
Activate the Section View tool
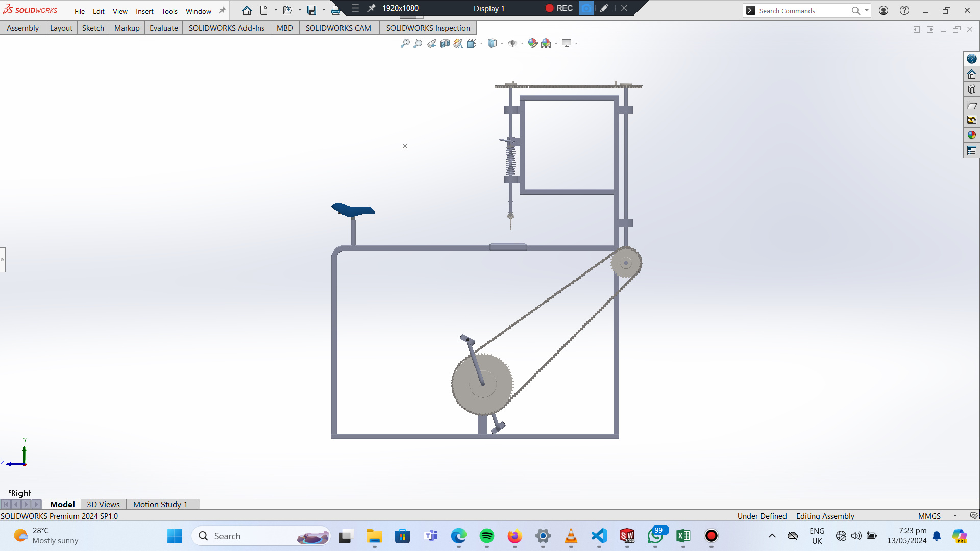(445, 43)
